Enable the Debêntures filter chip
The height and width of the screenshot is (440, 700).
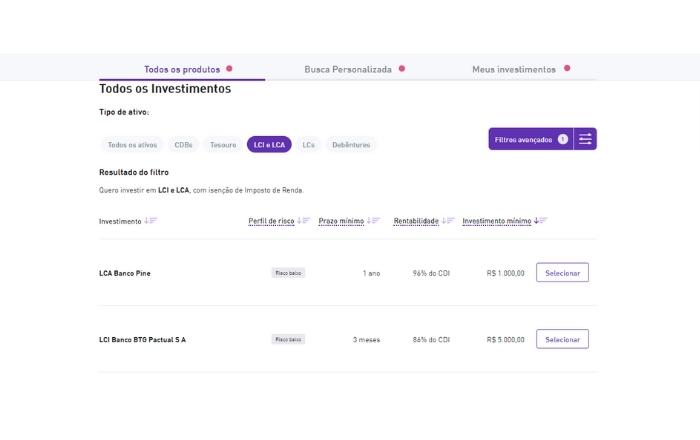(351, 145)
